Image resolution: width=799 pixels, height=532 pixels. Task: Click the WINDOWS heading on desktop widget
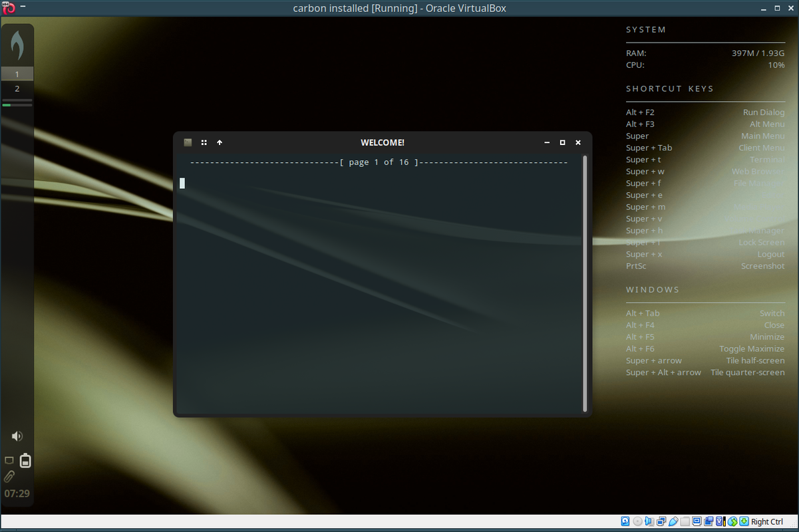653,289
